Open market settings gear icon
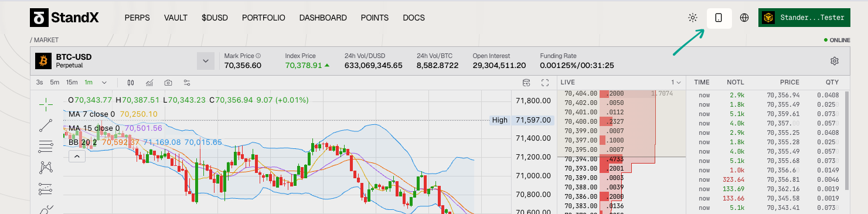The width and height of the screenshot is (868, 214). point(835,60)
